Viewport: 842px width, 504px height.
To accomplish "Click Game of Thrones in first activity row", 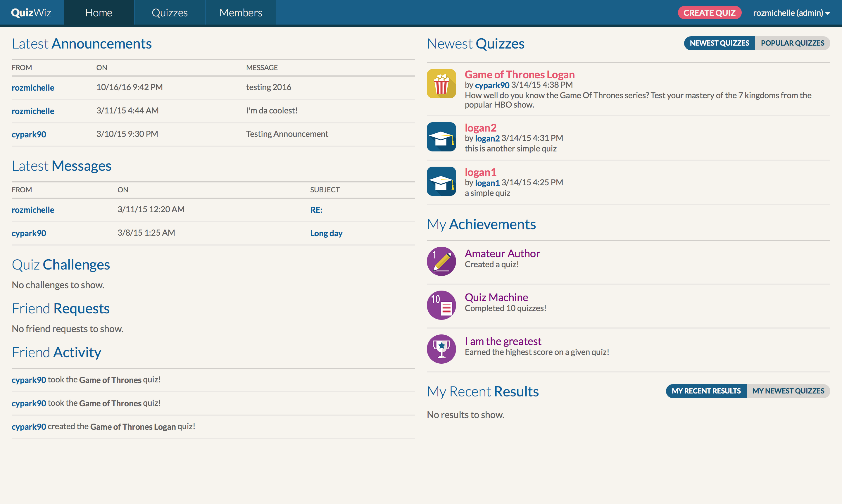I will [110, 380].
